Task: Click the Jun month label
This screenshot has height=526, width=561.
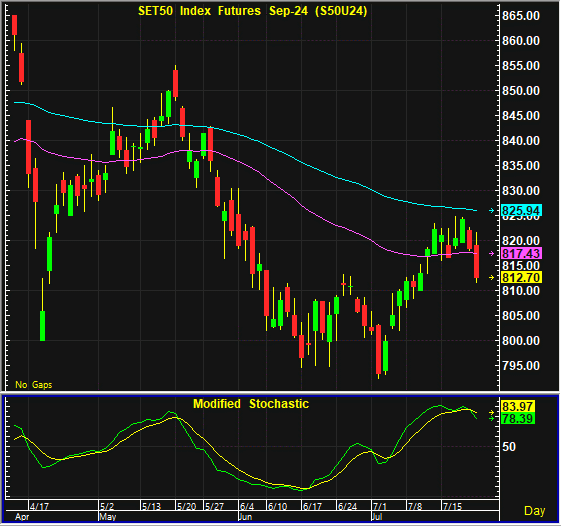Action: coord(245,517)
